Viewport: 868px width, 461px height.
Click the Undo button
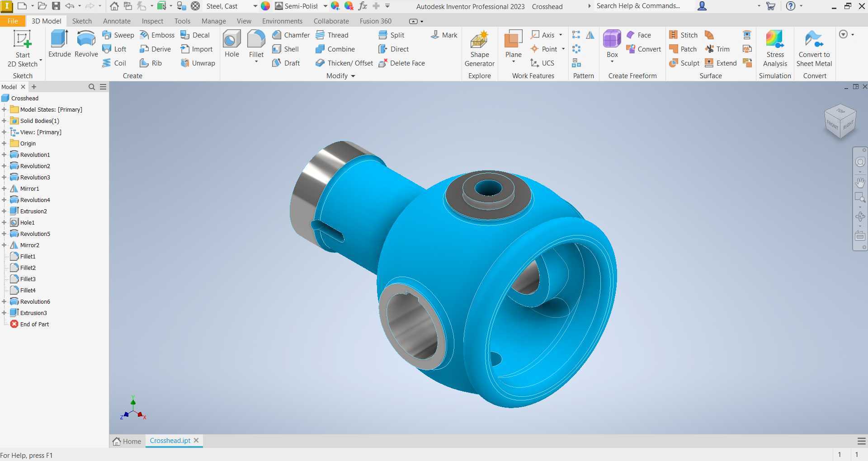70,6
